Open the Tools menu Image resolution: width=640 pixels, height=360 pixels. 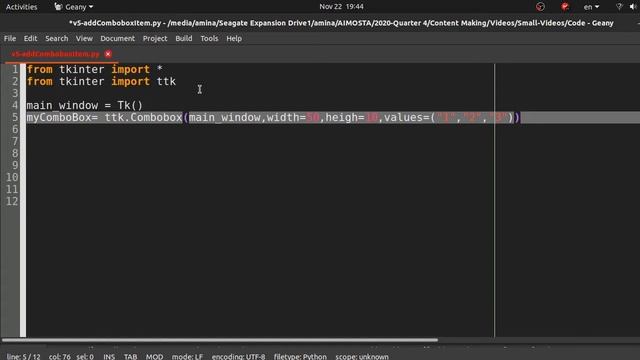tap(209, 38)
